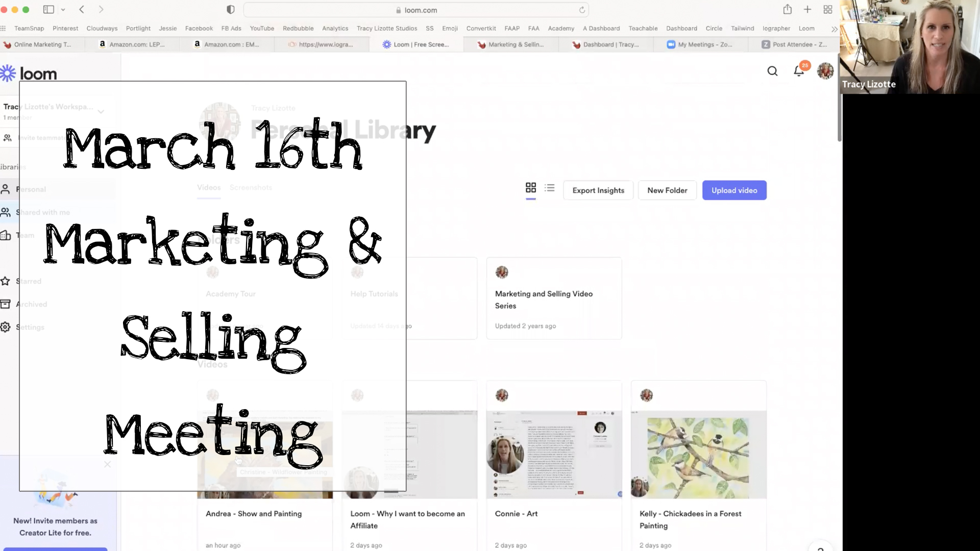Select Personal library icon in sidebar
The width and height of the screenshot is (980, 551).
click(x=6, y=189)
